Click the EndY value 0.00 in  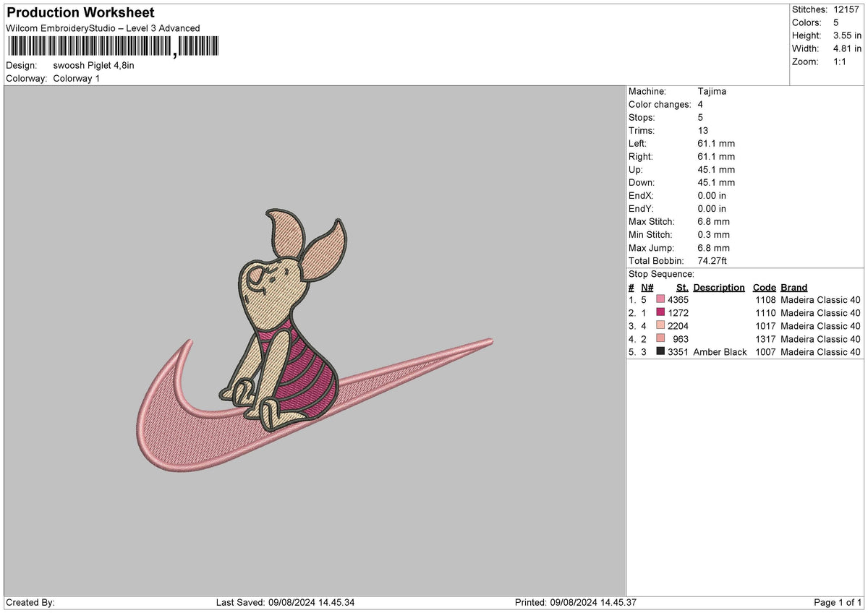pyautogui.click(x=712, y=208)
